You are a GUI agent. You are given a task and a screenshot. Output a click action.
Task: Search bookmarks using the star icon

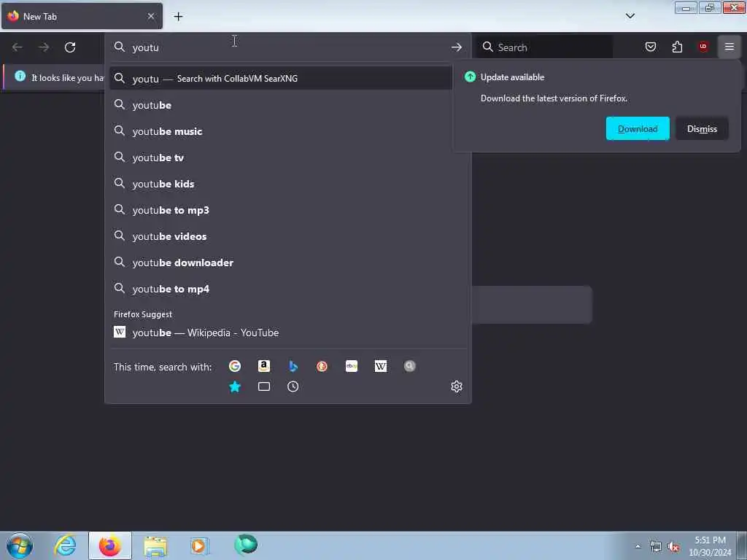235,386
